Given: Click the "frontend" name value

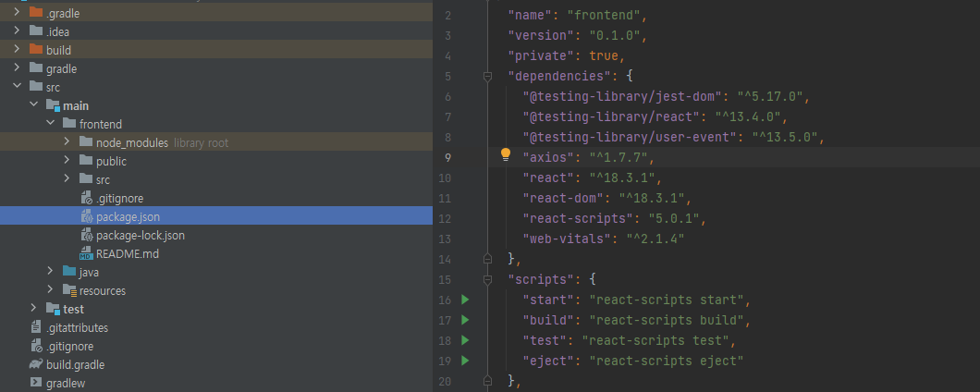Looking at the screenshot, I should [606, 15].
